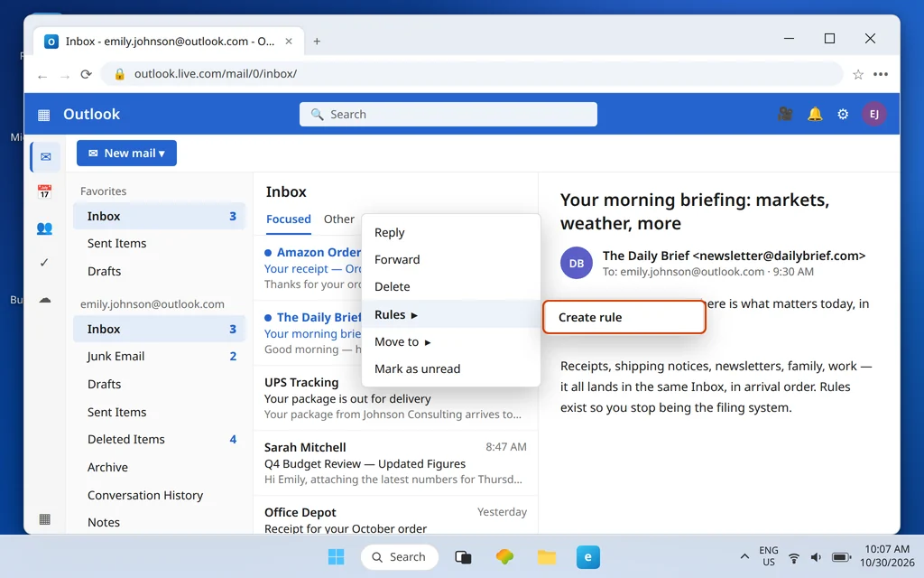Open Task View in the taskbar
The width and height of the screenshot is (924, 578).
pyautogui.click(x=463, y=556)
